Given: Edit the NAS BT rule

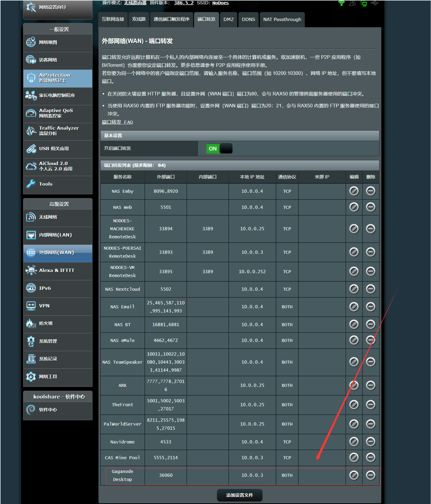Looking at the screenshot, I should [354, 324].
